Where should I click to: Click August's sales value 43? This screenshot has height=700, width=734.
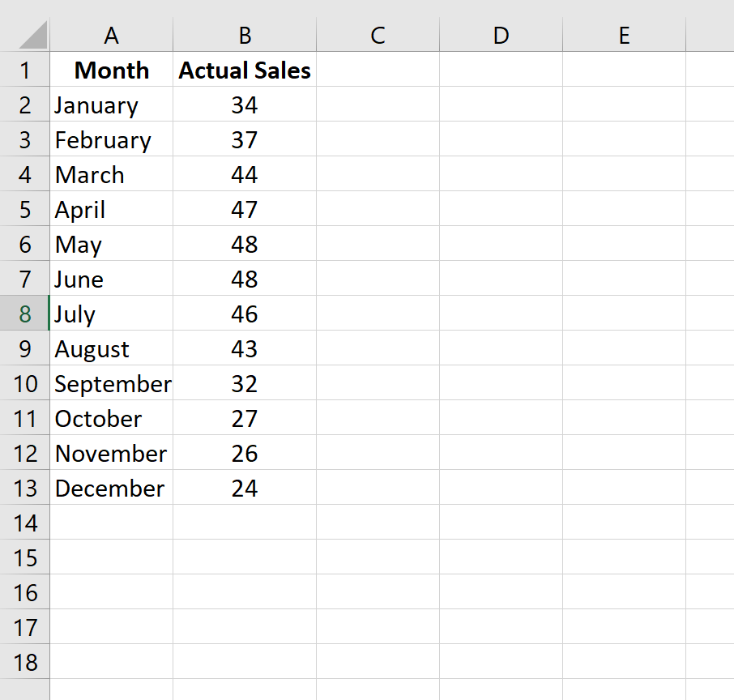click(245, 348)
